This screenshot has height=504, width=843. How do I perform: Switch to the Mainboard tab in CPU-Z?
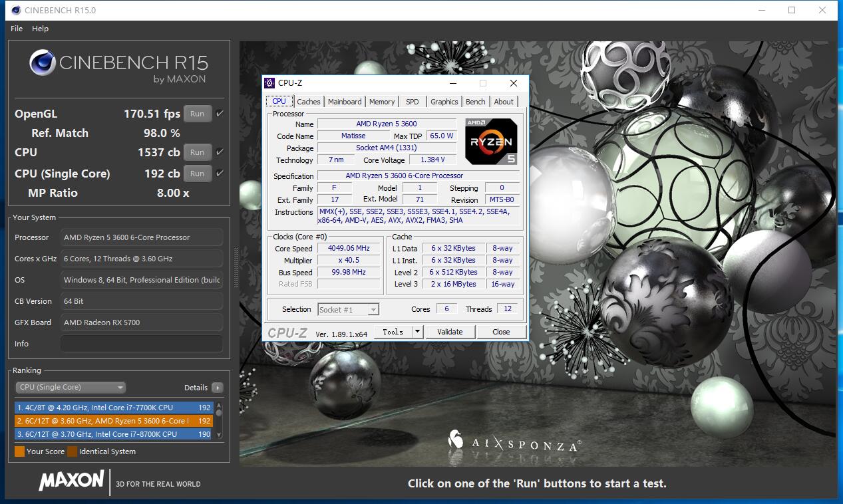tap(345, 102)
